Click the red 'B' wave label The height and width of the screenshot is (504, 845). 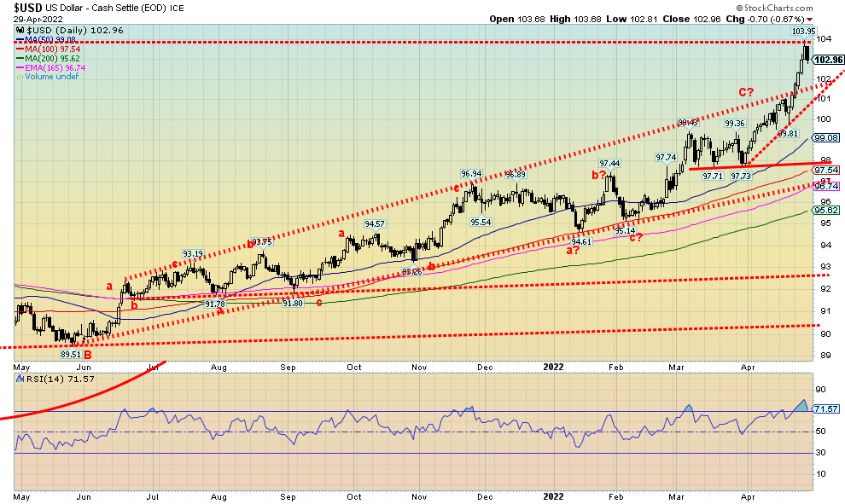(x=88, y=356)
